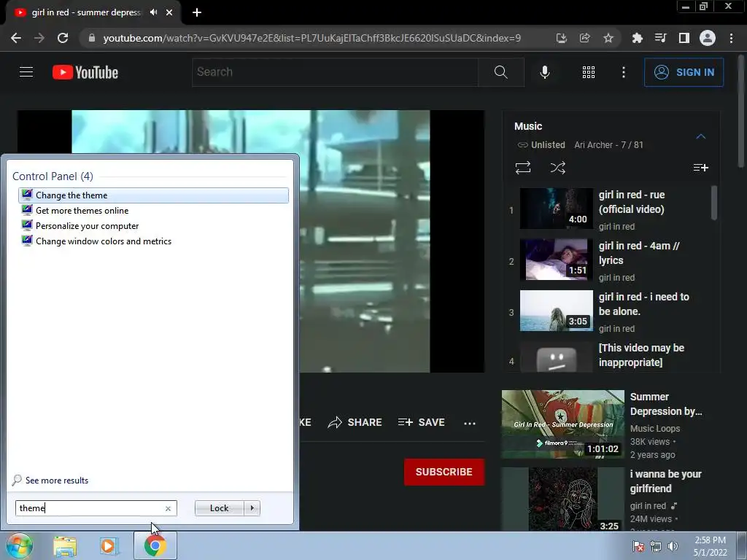This screenshot has height=560, width=747.
Task: Collapse the Music playlist panel
Action: (700, 136)
